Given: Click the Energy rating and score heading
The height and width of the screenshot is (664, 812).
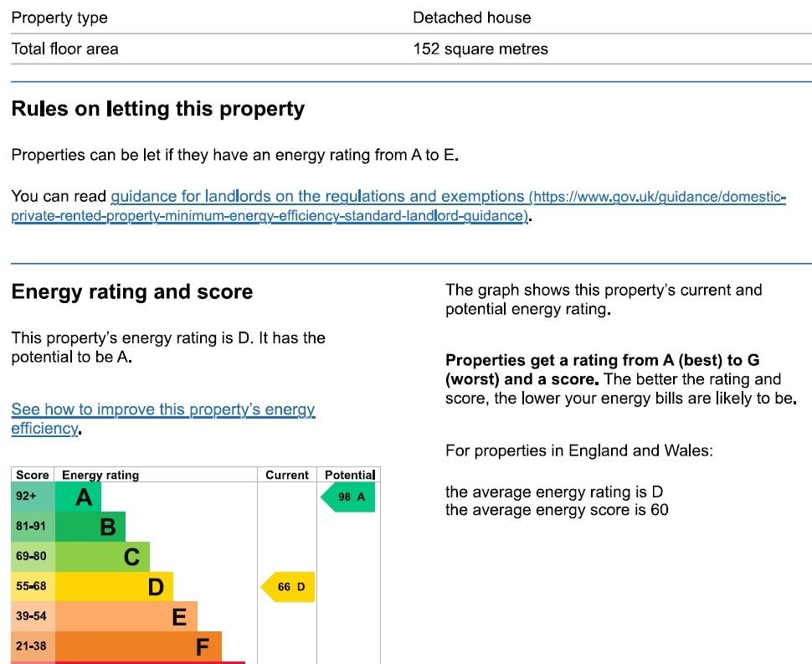Looking at the screenshot, I should pos(132,292).
